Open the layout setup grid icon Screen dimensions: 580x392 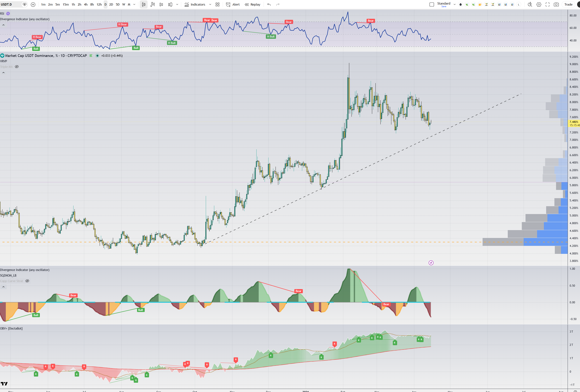217,5
